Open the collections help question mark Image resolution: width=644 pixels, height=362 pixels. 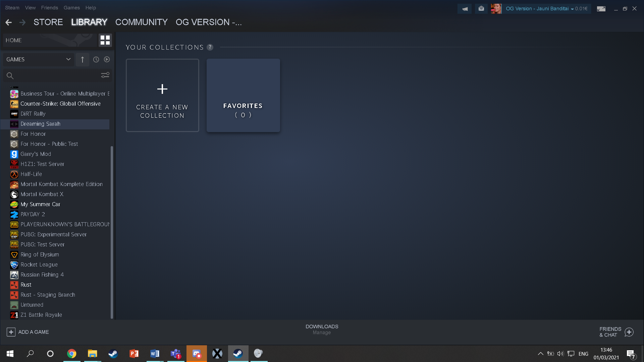[x=210, y=47]
